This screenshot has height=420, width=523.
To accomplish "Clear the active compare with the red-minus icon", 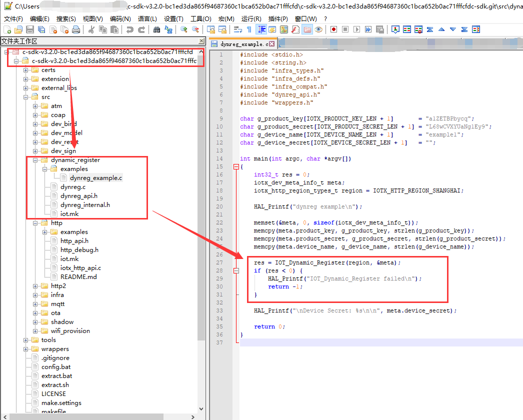I will pyautogui.click(x=418, y=29).
